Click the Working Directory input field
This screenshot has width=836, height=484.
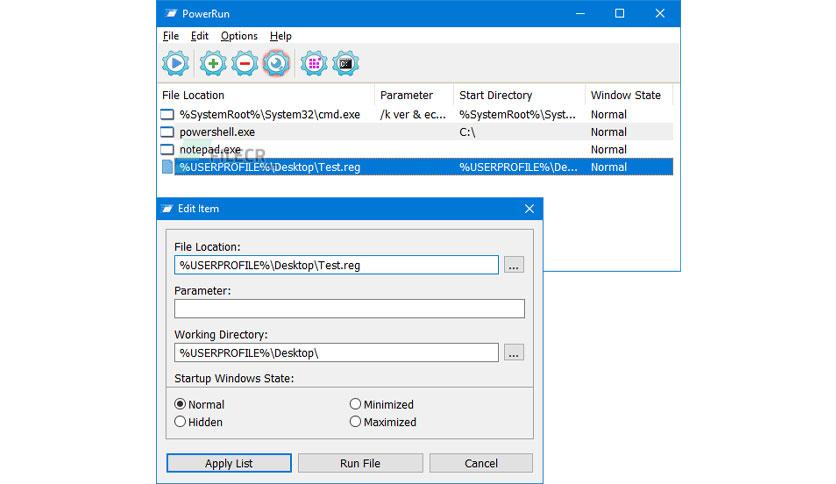[x=336, y=353]
